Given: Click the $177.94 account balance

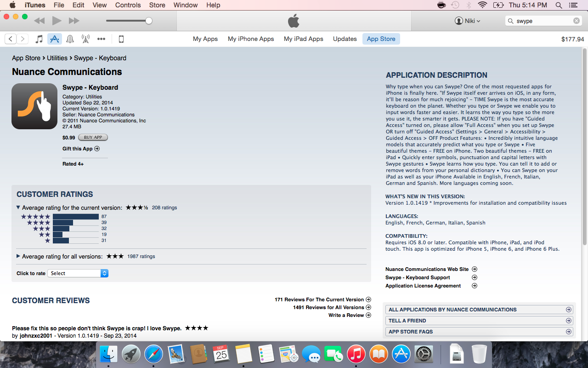Looking at the screenshot, I should (573, 39).
